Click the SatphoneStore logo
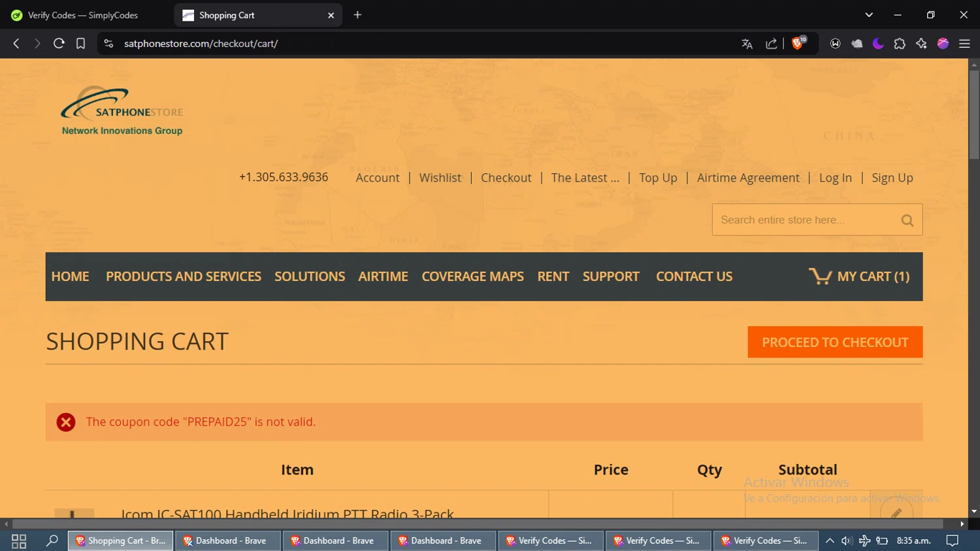The height and width of the screenshot is (551, 980). tap(122, 111)
